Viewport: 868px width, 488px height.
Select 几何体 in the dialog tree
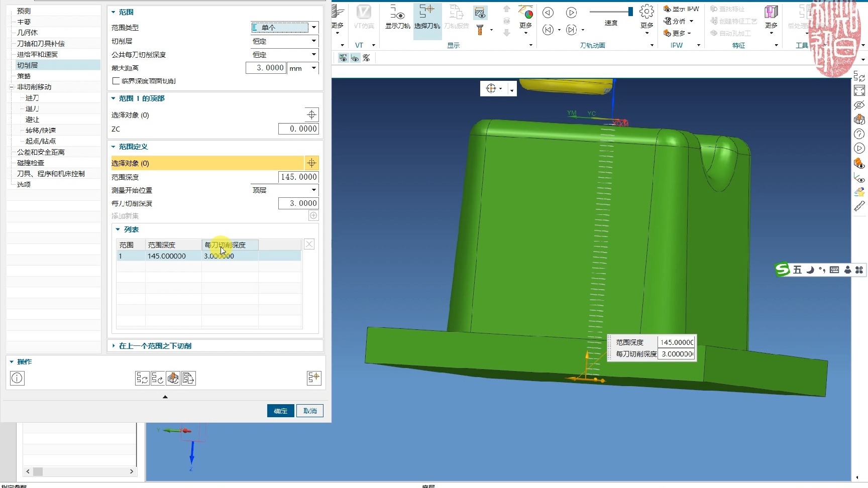pos(28,33)
